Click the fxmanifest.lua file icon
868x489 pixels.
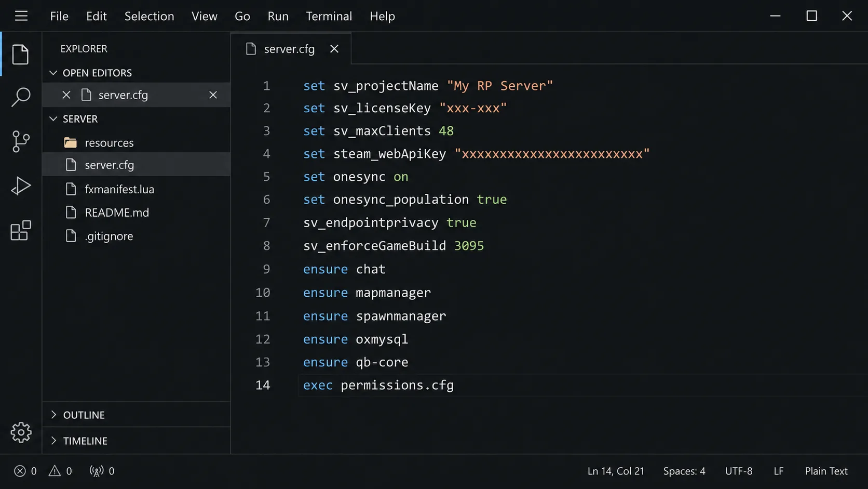tap(71, 189)
